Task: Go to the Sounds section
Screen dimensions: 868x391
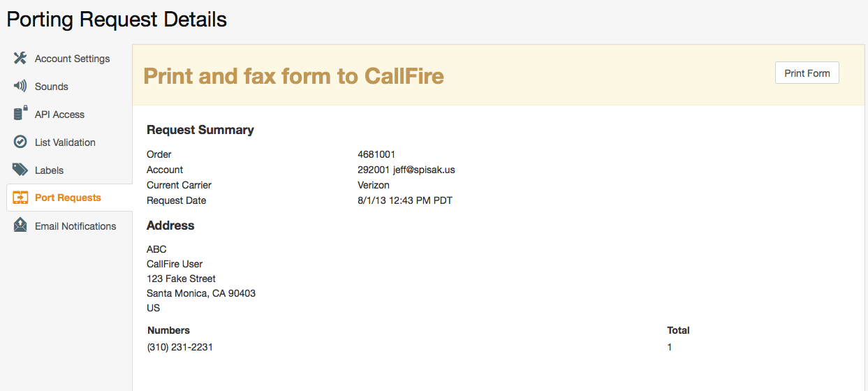Action: tap(52, 87)
